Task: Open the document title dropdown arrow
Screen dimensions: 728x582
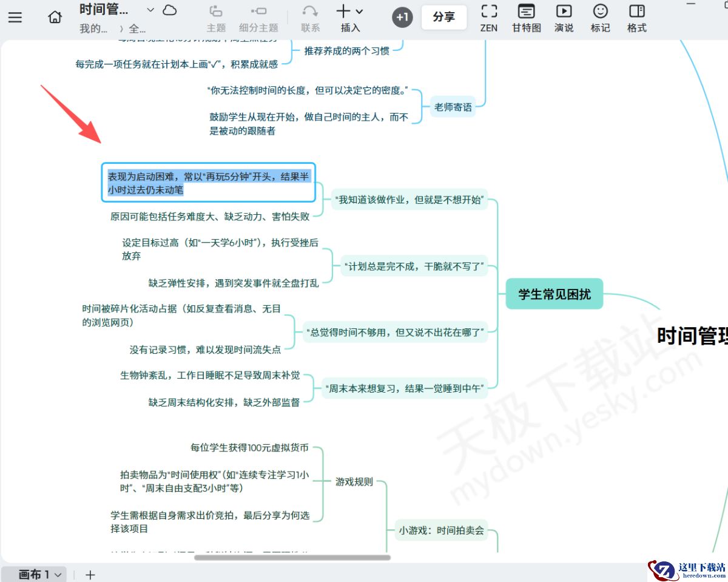Action: pos(150,10)
